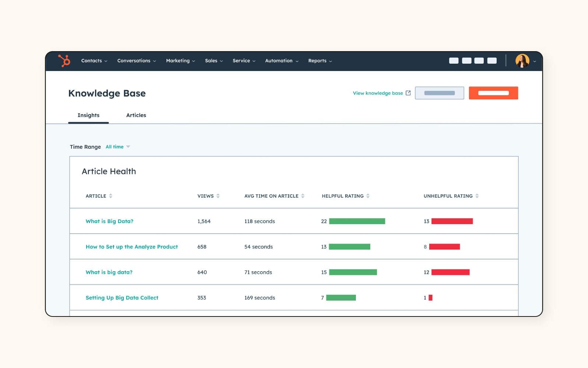Open the user avatar profile picture

pyautogui.click(x=522, y=61)
